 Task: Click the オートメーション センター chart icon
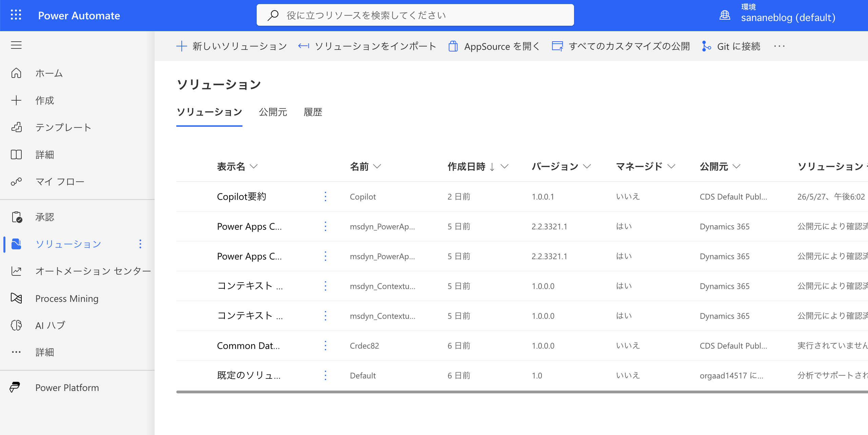(x=16, y=271)
